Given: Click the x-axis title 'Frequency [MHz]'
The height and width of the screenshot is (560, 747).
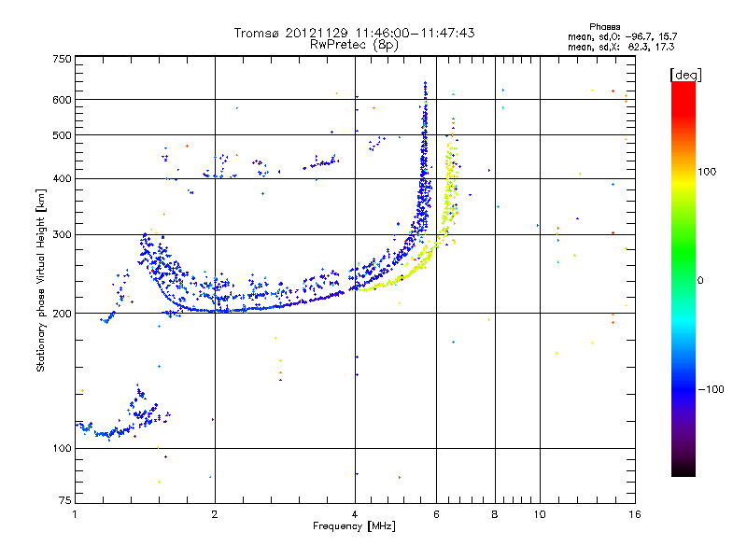Looking at the screenshot, I should pyautogui.click(x=354, y=526).
